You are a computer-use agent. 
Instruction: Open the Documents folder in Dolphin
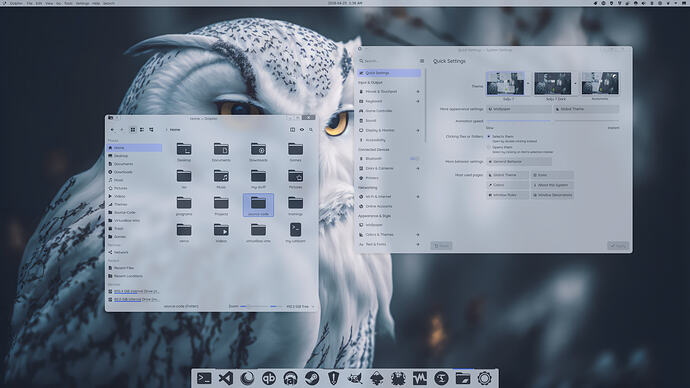[x=221, y=152]
